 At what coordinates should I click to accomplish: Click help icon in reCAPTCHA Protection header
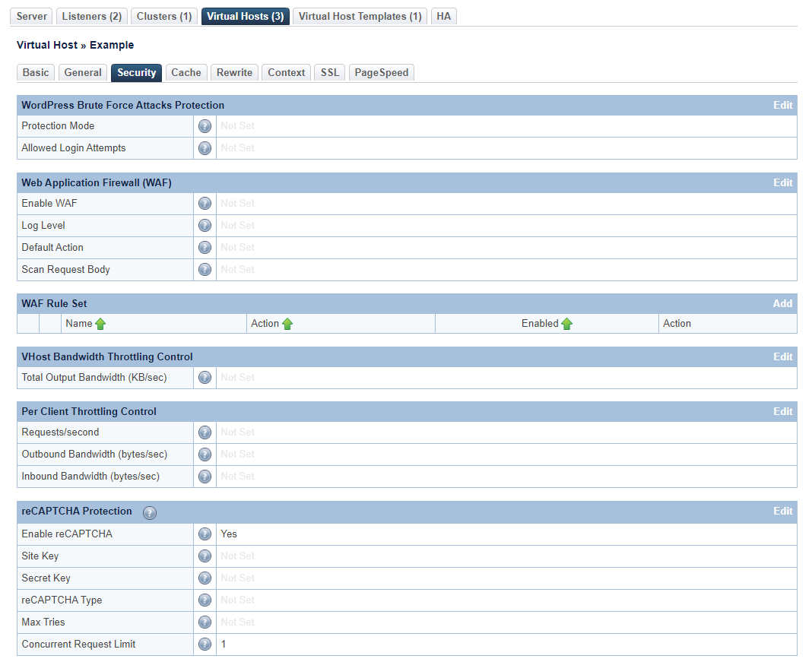pos(150,512)
